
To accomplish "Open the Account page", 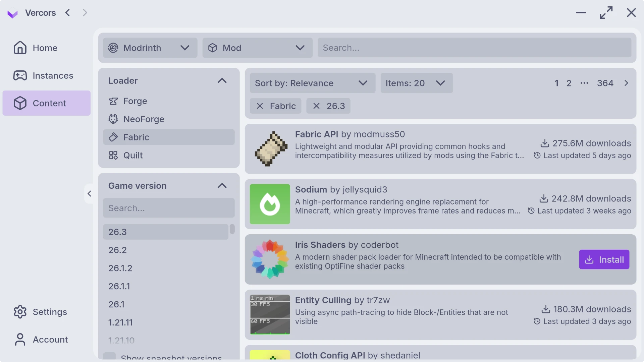I will [x=47, y=340].
